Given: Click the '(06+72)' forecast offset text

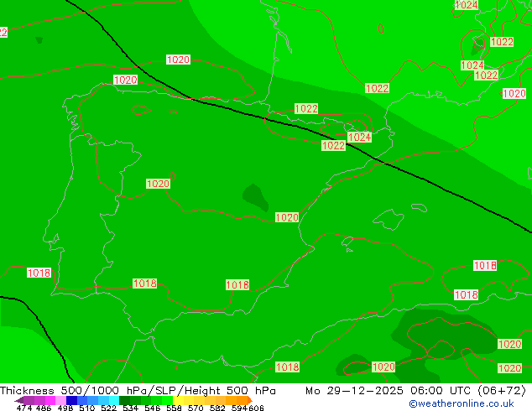Looking at the screenshot, I should [x=502, y=391].
